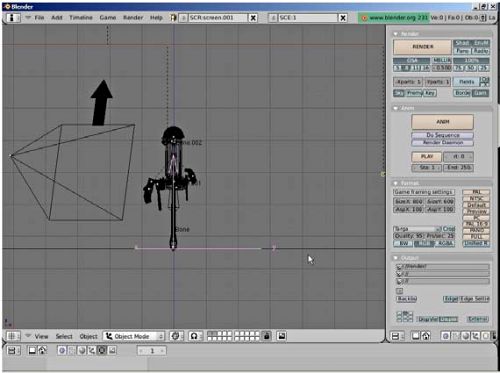Open the Help menu
Viewport: 500px width, 373px height.
[x=156, y=17]
